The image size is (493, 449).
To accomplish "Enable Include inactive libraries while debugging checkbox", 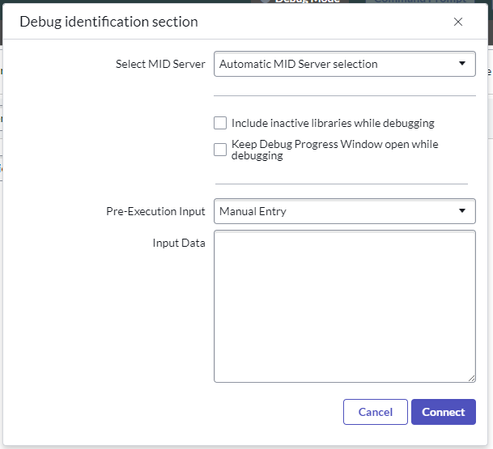I will pos(220,123).
